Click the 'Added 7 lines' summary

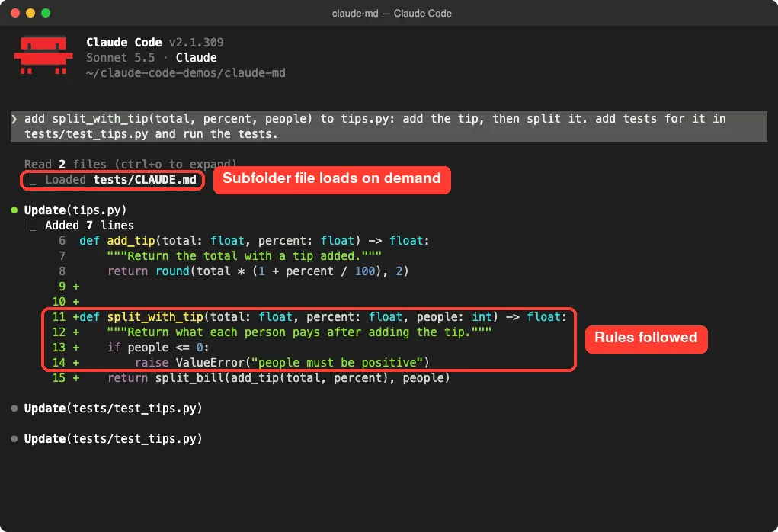click(89, 226)
